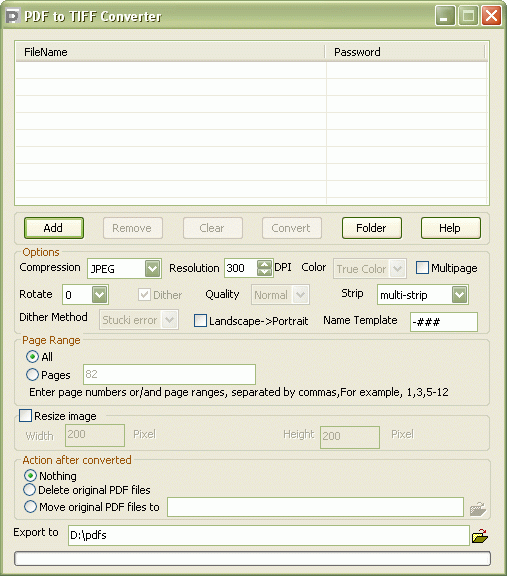This screenshot has width=507, height=576.
Task: Open the Rotate dropdown
Action: [100, 294]
